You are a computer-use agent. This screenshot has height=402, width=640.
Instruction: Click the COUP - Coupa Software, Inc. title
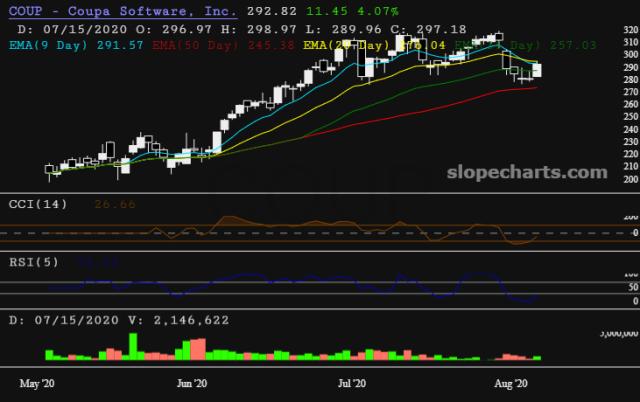[123, 11]
